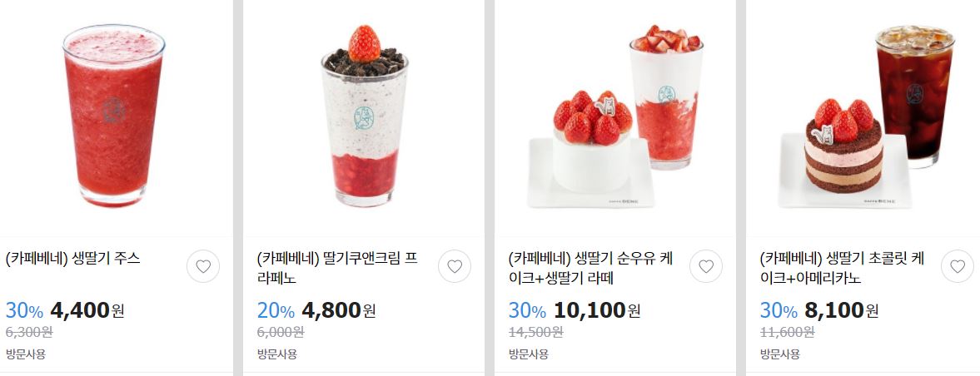Click the 4,800원 sale price
The height and width of the screenshot is (376, 980).
(x=339, y=309)
